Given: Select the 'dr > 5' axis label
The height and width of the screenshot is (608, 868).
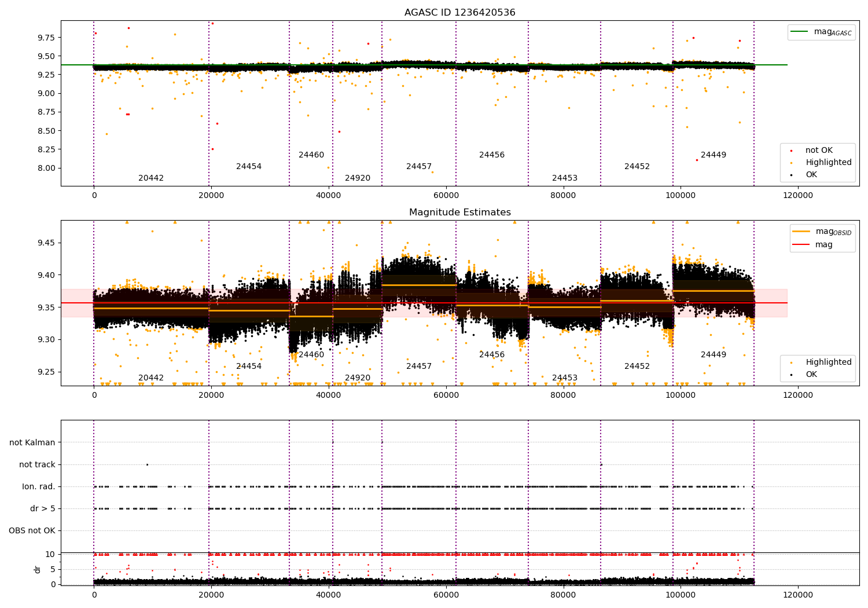Looking at the screenshot, I should pyautogui.click(x=43, y=508).
